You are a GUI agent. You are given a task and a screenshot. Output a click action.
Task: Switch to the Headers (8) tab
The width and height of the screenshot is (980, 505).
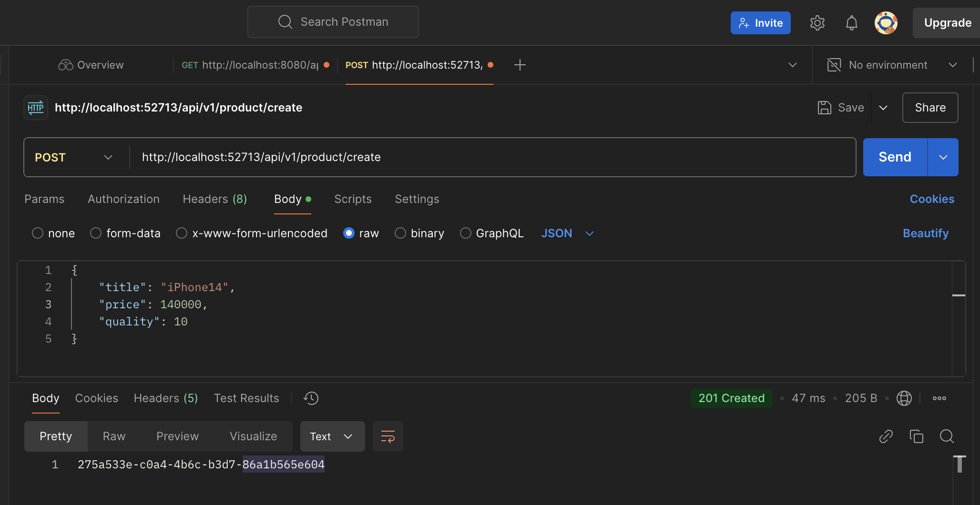pos(214,199)
